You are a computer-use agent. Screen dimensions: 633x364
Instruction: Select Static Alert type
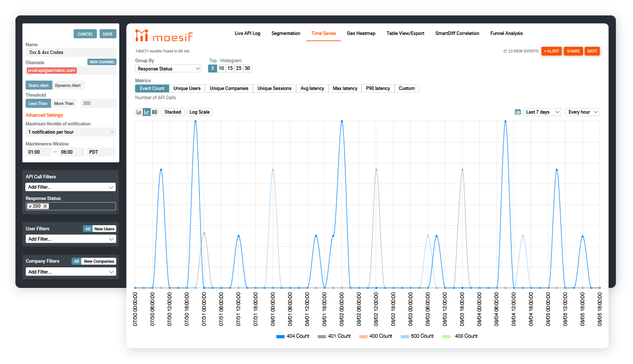39,85
